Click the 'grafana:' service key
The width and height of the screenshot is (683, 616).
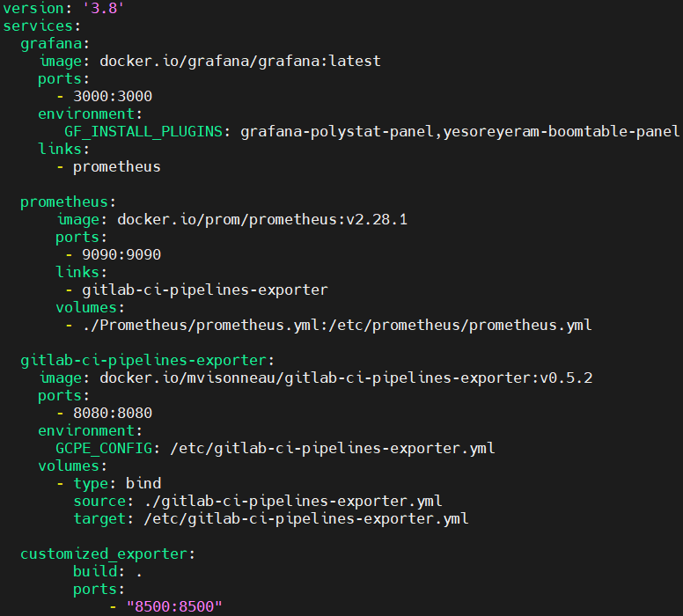pyautogui.click(x=55, y=44)
